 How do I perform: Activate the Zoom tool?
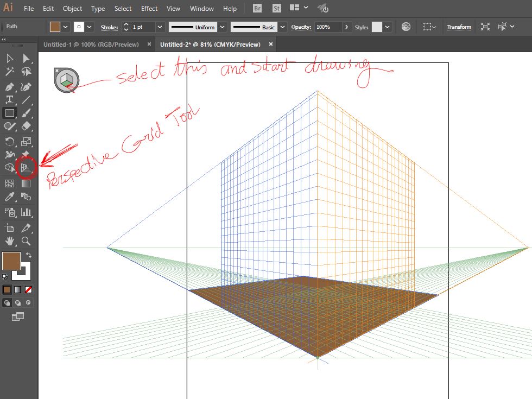click(x=26, y=241)
